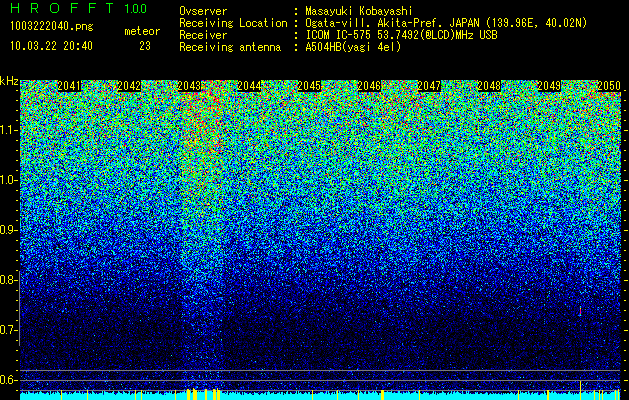Click the A504HB(yagi 4el) antenna text
Image resolution: width=629 pixels, height=400 pixels.
(x=353, y=47)
